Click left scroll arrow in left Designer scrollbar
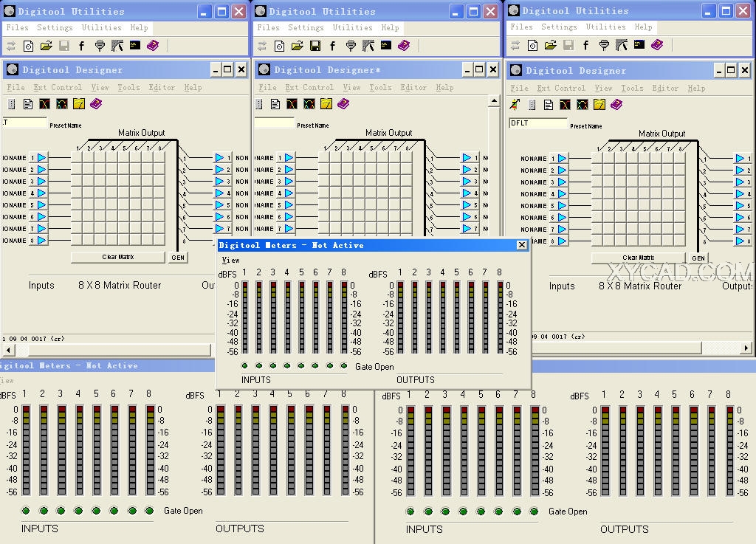This screenshot has width=756, height=544. coord(9,349)
